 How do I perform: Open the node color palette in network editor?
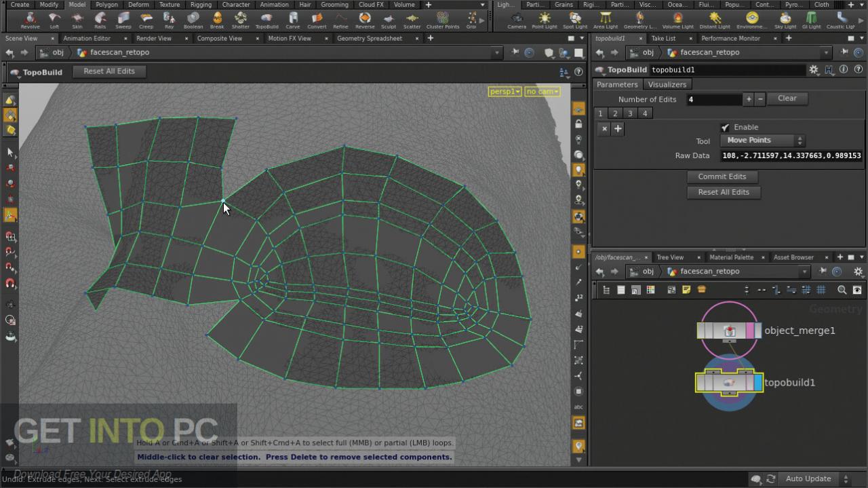click(x=650, y=290)
